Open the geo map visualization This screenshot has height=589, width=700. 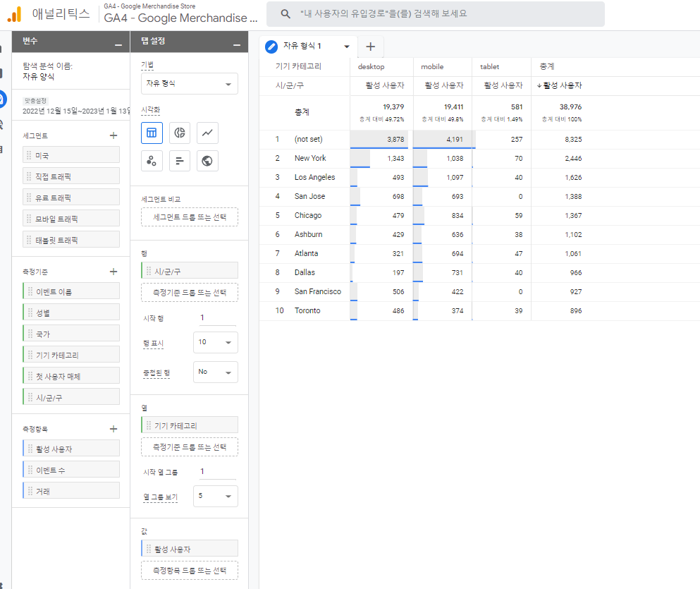[x=208, y=161]
